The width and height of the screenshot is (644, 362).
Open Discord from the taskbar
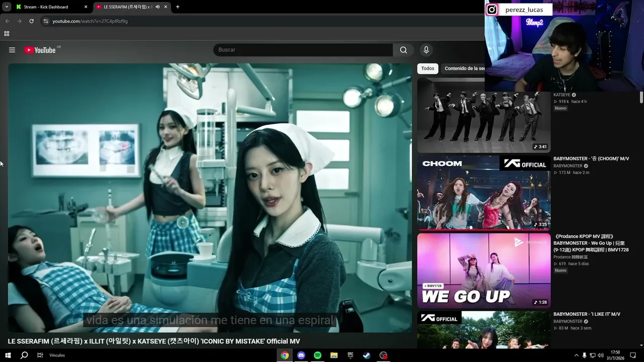click(x=301, y=355)
